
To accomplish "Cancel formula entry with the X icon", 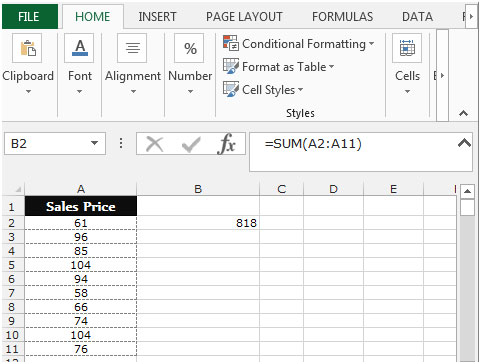I will [154, 144].
